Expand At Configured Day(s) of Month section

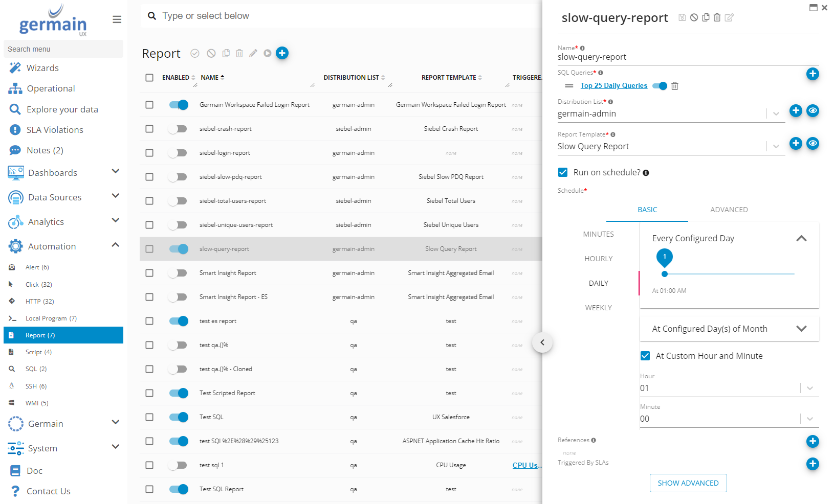801,329
